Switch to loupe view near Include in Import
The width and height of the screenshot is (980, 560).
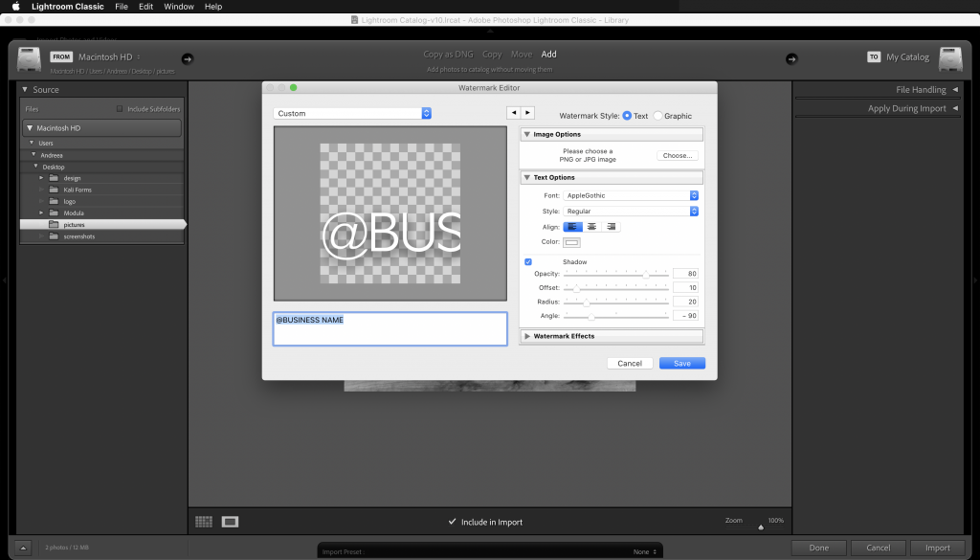click(229, 522)
